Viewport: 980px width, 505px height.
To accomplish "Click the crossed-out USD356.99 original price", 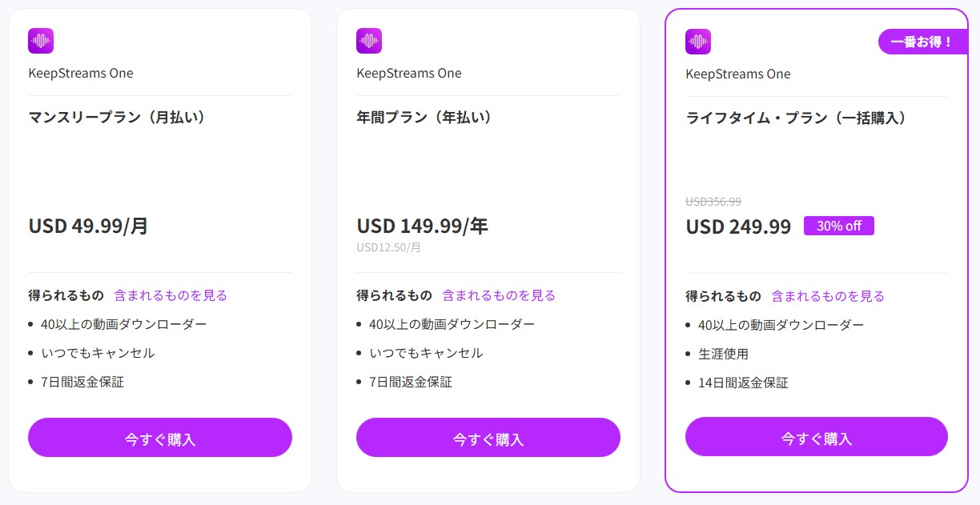I will (713, 202).
